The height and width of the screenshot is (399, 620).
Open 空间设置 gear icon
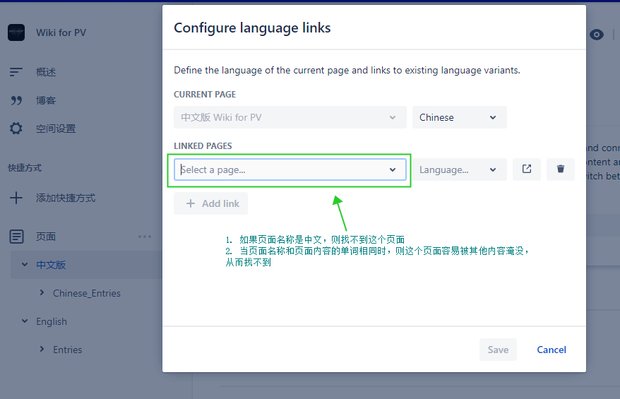16,129
